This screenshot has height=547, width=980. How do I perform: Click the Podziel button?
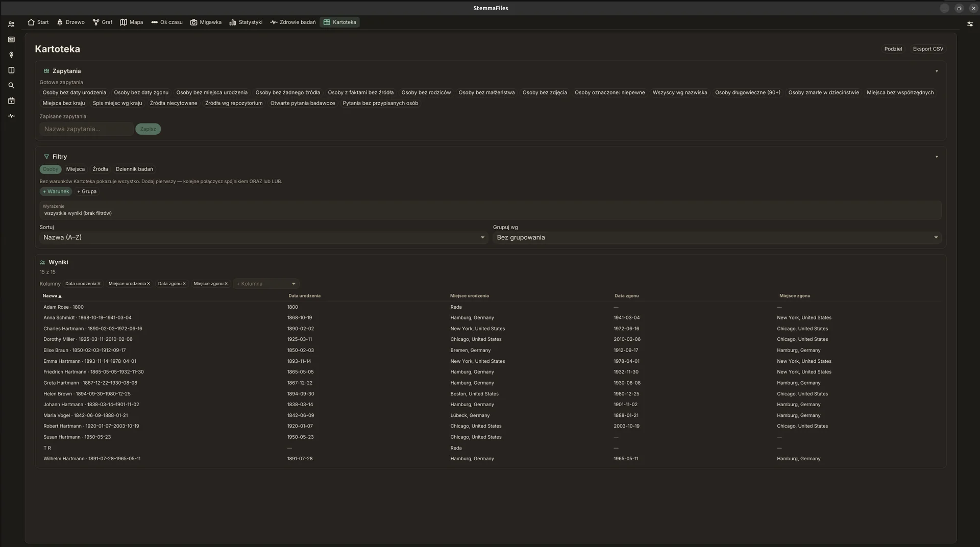click(893, 49)
